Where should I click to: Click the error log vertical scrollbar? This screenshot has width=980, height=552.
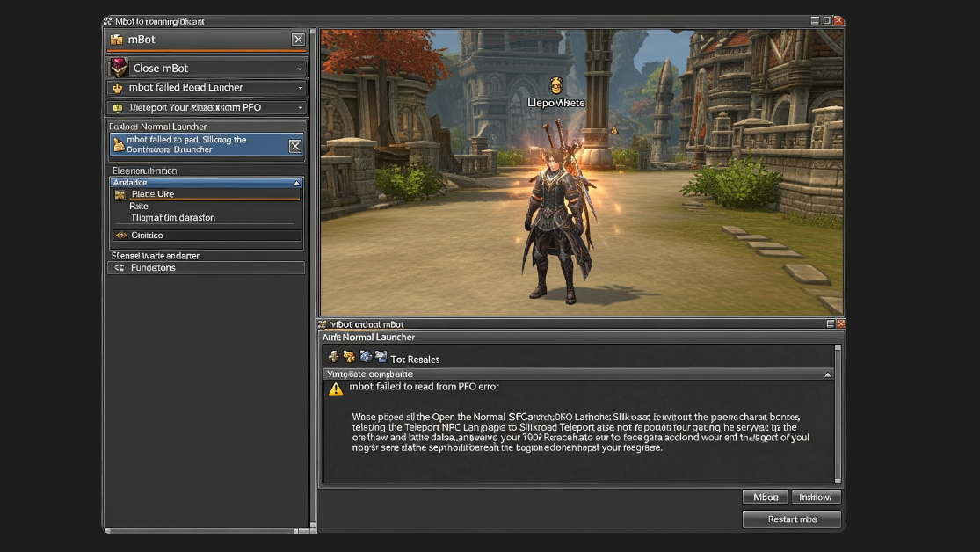point(838,415)
